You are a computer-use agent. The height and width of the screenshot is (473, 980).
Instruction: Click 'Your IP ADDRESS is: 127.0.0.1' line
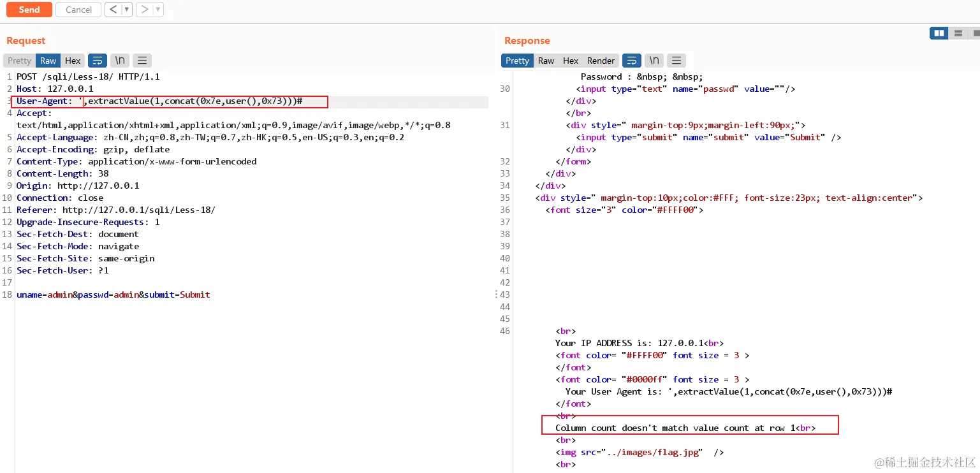click(640, 343)
